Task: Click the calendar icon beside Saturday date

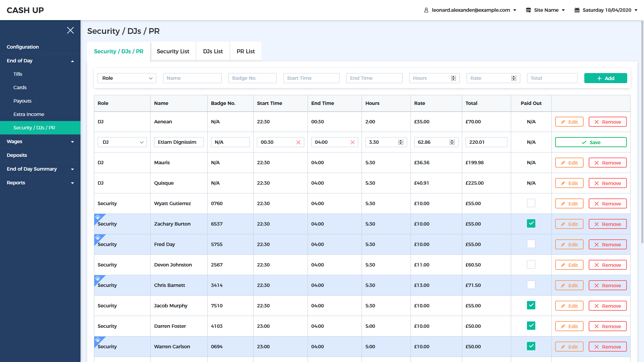Action: click(x=577, y=10)
